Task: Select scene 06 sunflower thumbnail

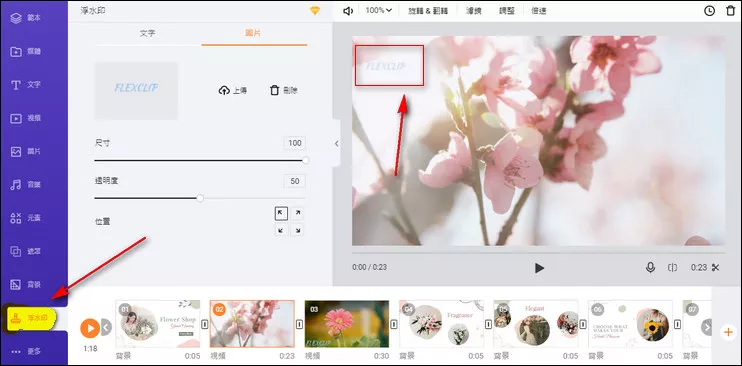Action: pos(630,324)
